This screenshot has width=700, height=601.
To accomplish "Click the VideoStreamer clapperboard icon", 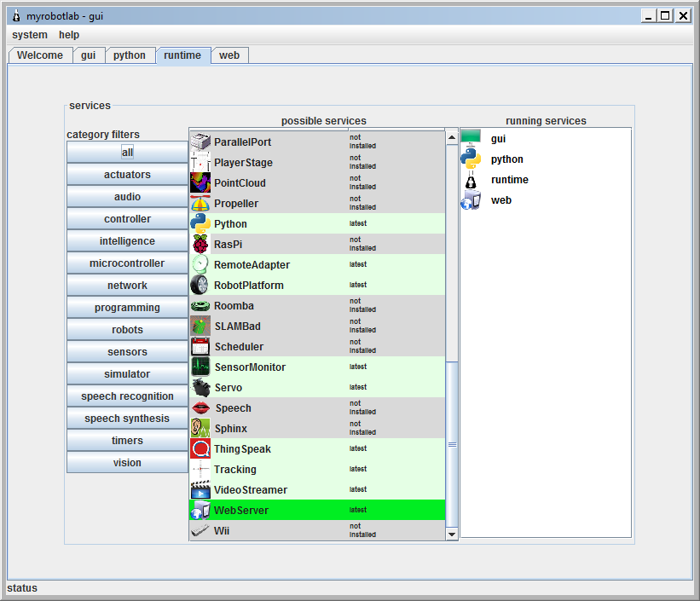I will point(200,490).
